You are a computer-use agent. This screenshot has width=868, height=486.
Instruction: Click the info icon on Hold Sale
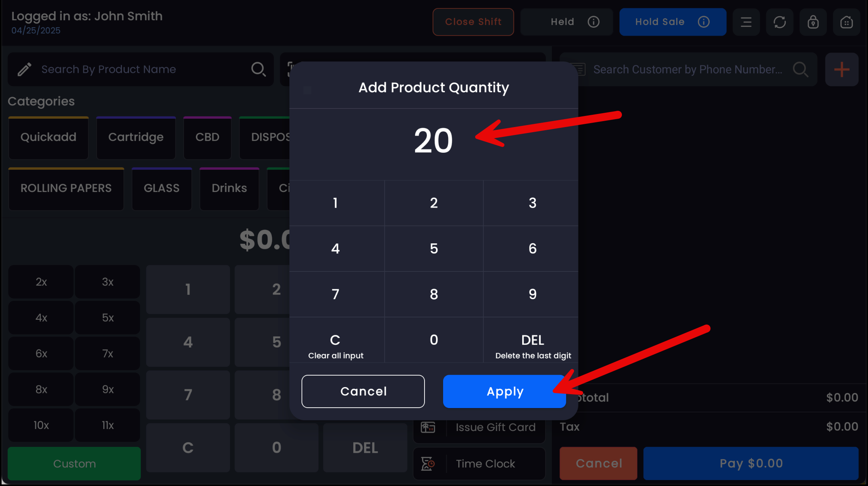coord(703,22)
